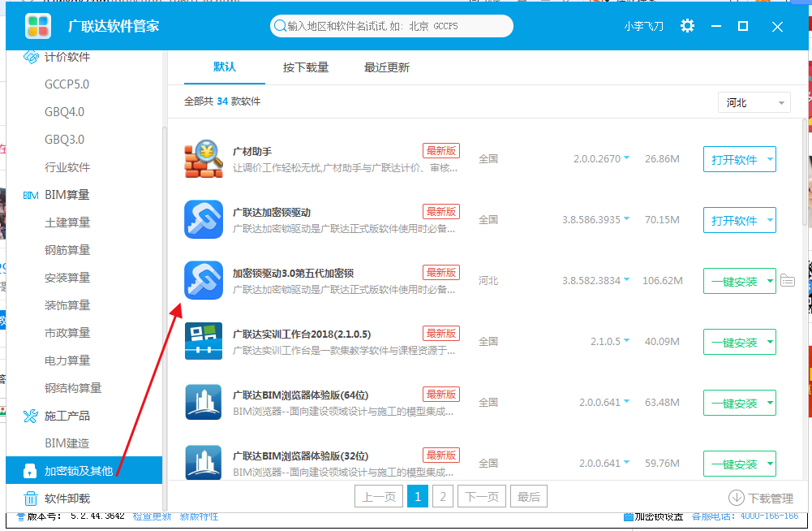
Task: Select 市政算量 in the sidebar
Action: (67, 333)
